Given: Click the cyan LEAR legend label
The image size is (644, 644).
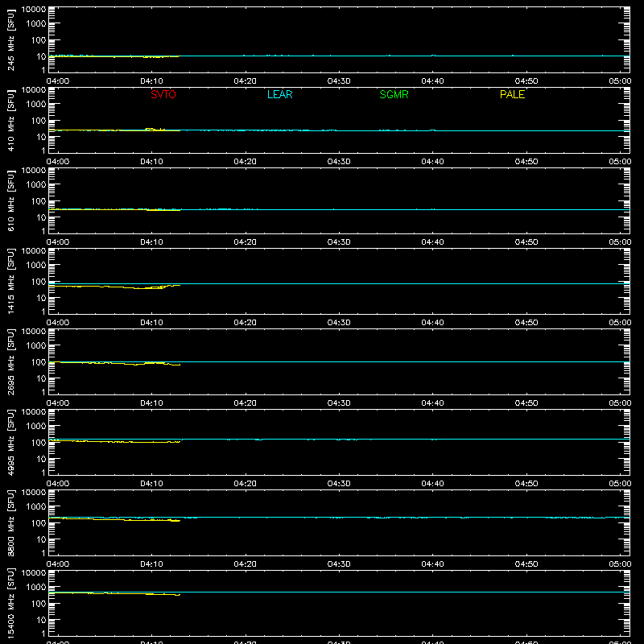Looking at the screenshot, I should pyautogui.click(x=279, y=94).
